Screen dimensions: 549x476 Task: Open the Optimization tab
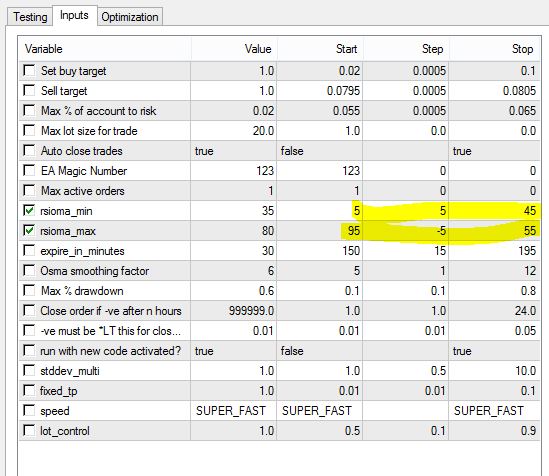point(130,17)
